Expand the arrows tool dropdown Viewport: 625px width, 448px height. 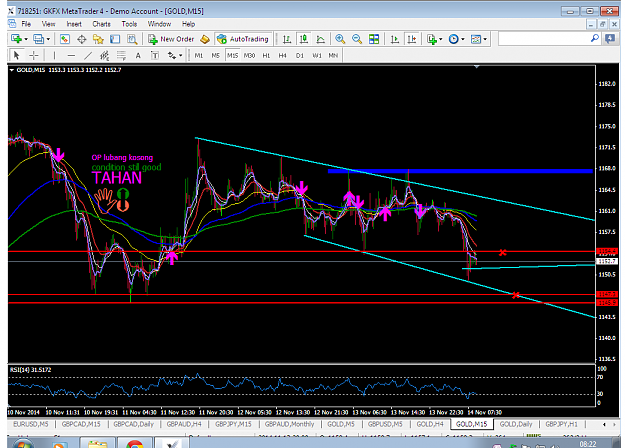[x=181, y=55]
